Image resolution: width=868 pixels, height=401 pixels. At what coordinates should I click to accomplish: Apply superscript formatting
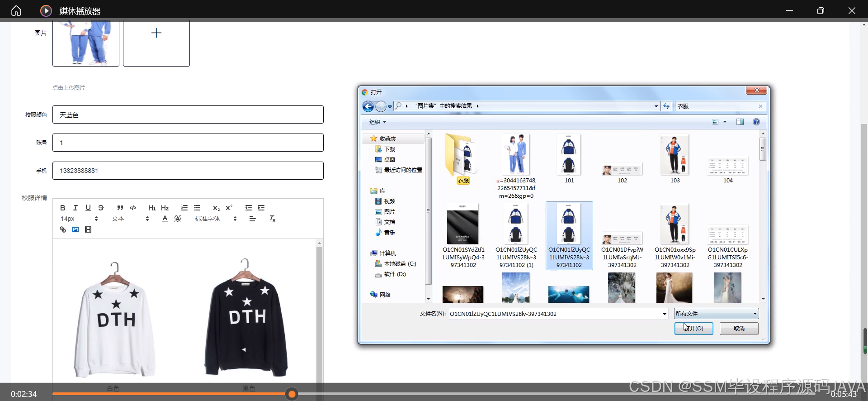[x=229, y=208]
